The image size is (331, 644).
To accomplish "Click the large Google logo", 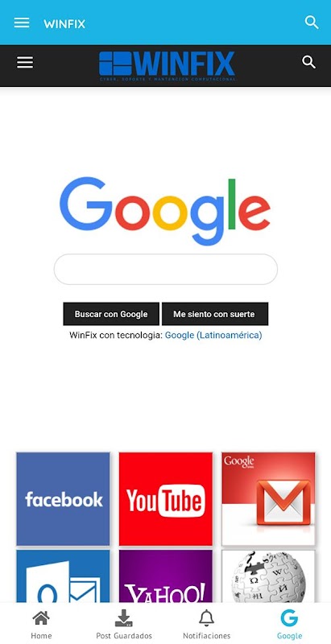I will pyautogui.click(x=164, y=211).
